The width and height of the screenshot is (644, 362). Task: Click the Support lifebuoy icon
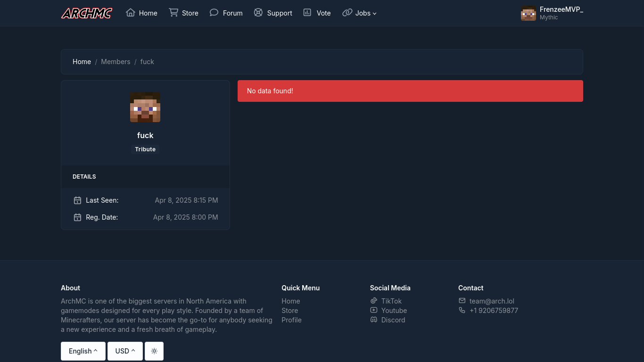[258, 13]
